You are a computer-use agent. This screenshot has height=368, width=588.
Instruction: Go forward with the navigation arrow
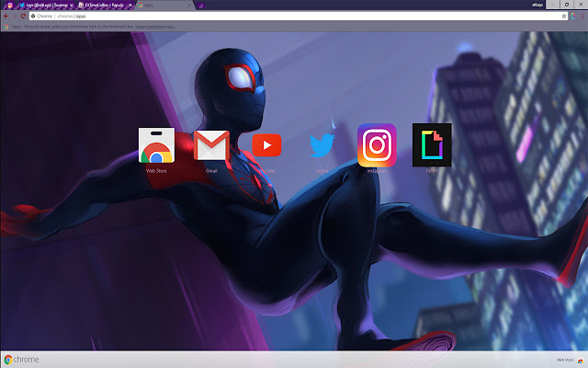pyautogui.click(x=15, y=17)
